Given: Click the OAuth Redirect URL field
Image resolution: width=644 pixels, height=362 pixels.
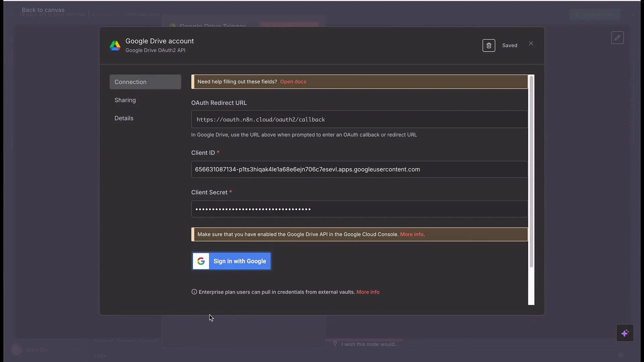Looking at the screenshot, I should click(359, 119).
